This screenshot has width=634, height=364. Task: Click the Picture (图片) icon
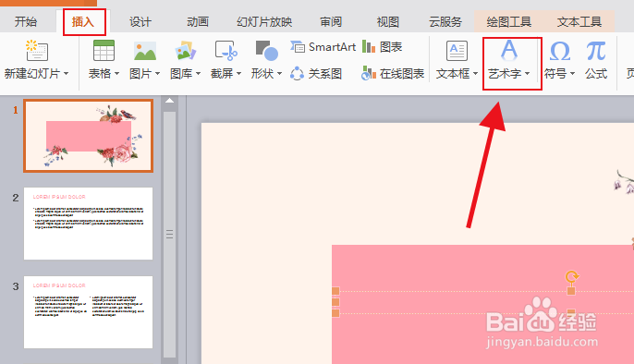click(145, 51)
